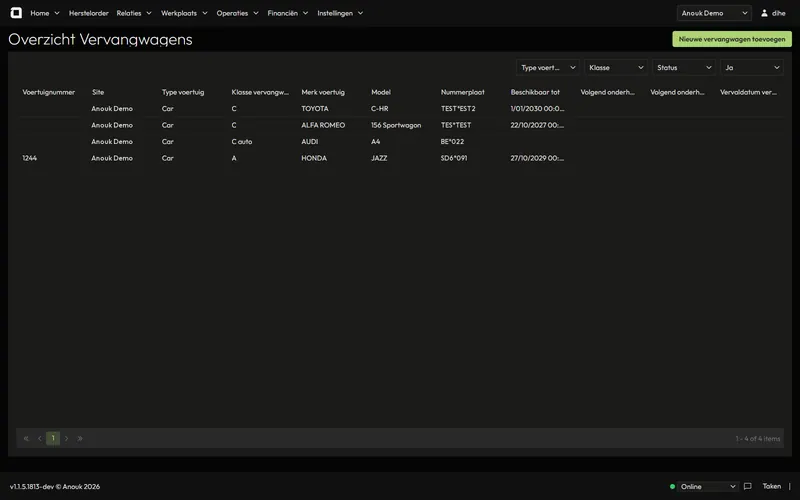Sort by Site column header
The height and width of the screenshot is (500, 800).
98,92
